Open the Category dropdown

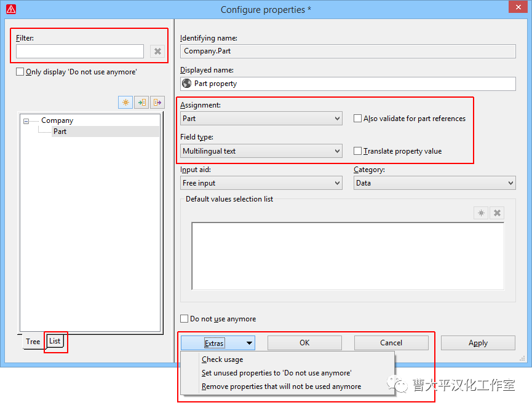435,183
